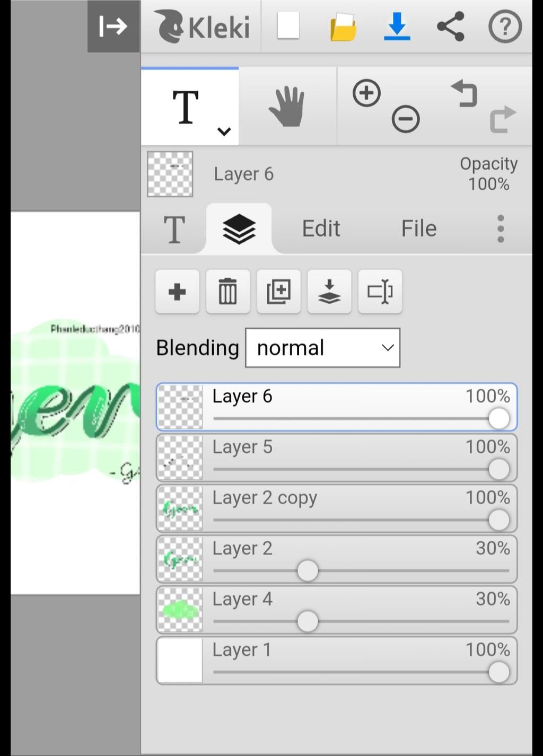The image size is (543, 756).
Task: Duplicate the selected layer
Action: [x=279, y=292]
